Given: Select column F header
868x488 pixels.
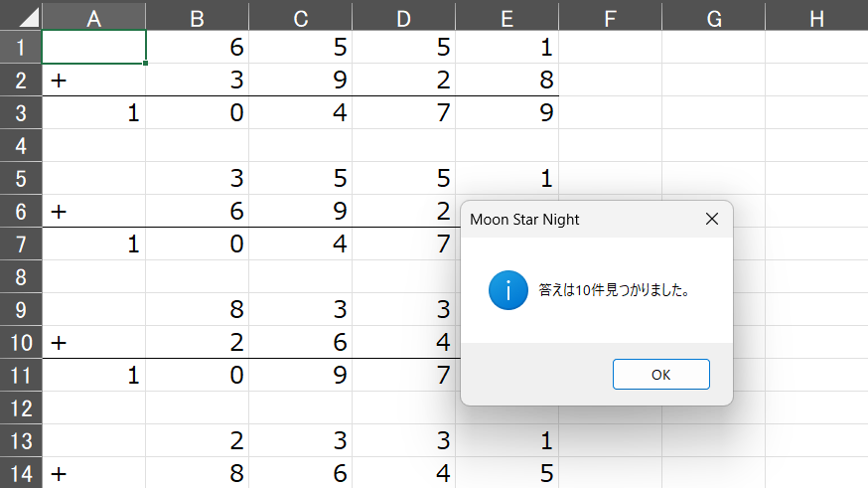Looking at the screenshot, I should tap(610, 18).
